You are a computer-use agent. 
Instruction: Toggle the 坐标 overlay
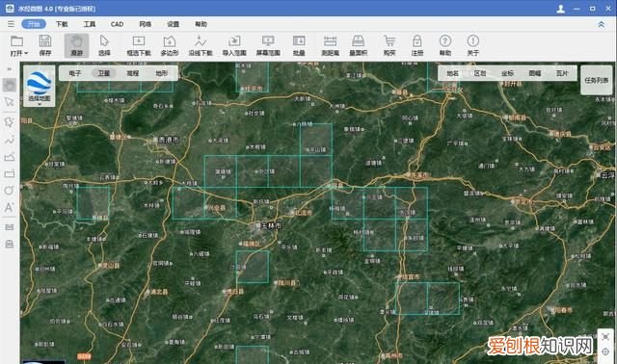point(508,73)
